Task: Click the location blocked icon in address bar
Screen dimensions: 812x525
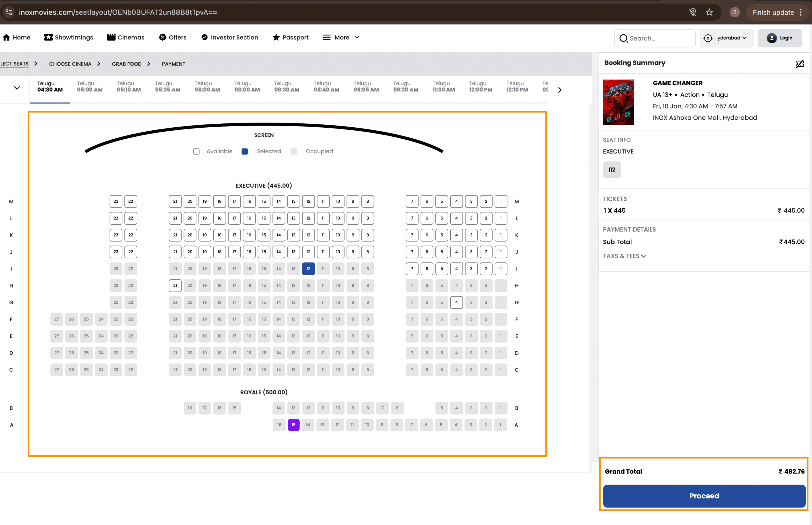Action: pyautogui.click(x=693, y=12)
